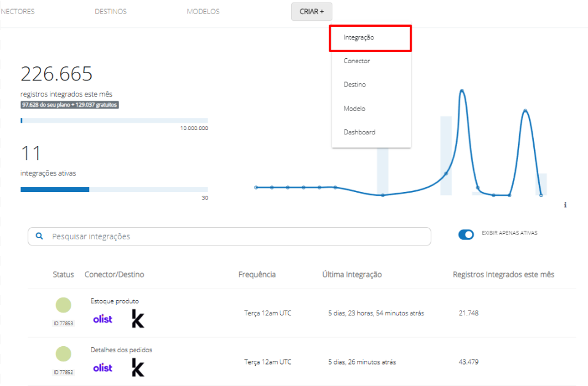The image size is (588, 386).
Task: Choose Conector in the Criar menu
Action: [357, 61]
